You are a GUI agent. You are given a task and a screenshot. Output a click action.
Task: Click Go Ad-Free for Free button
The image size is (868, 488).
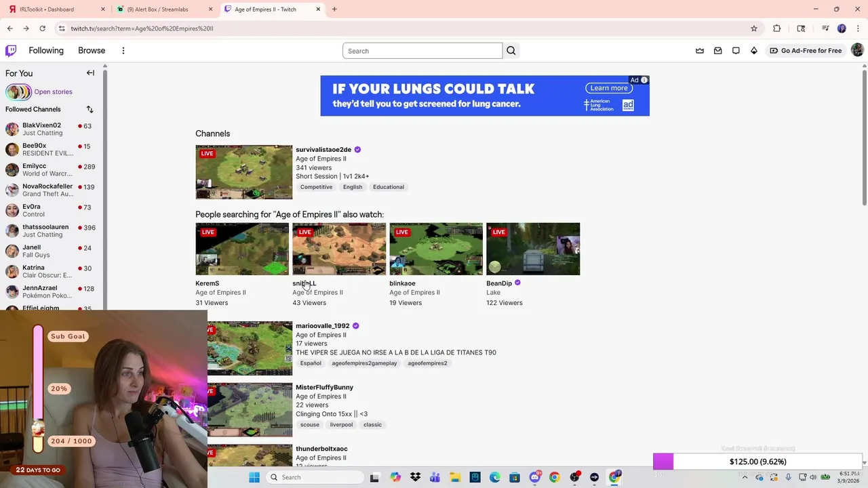806,51
